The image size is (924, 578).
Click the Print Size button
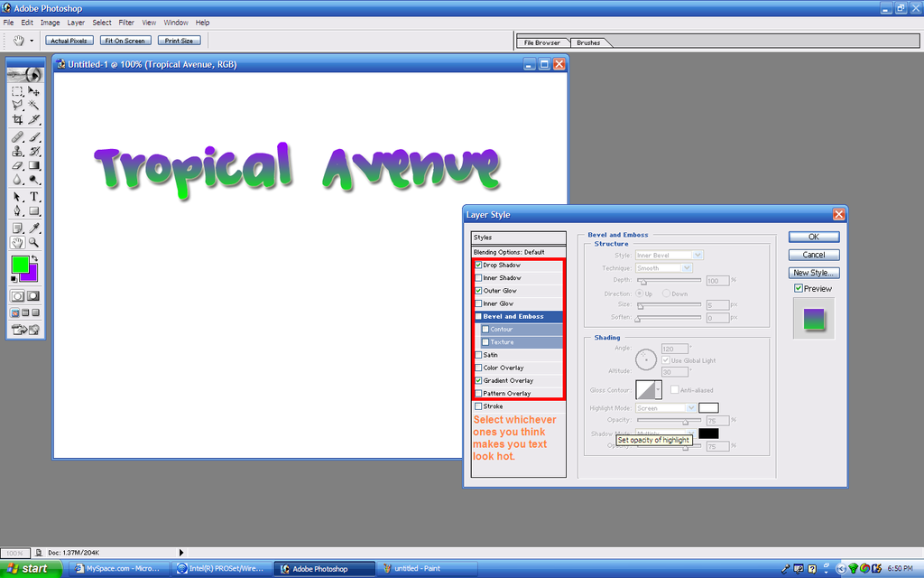[x=180, y=41]
